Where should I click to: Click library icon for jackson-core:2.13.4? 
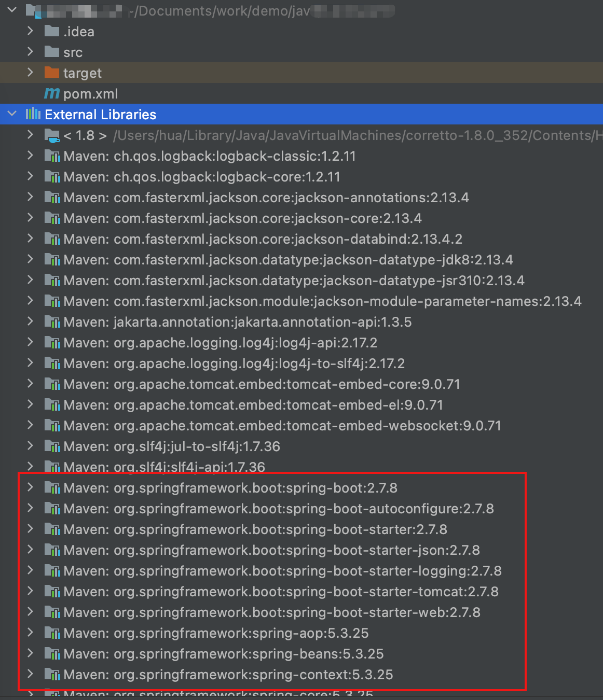[52, 218]
